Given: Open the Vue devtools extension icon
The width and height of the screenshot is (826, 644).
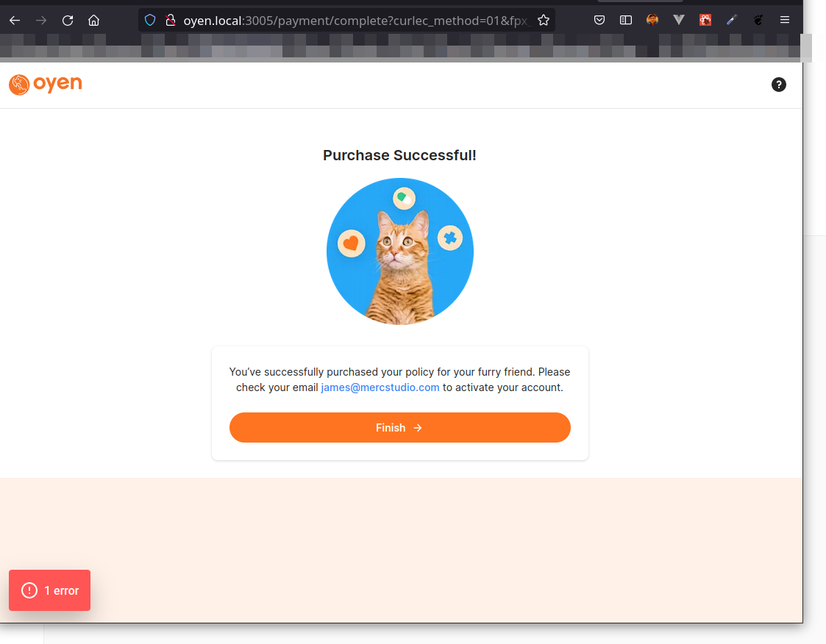Looking at the screenshot, I should (679, 21).
